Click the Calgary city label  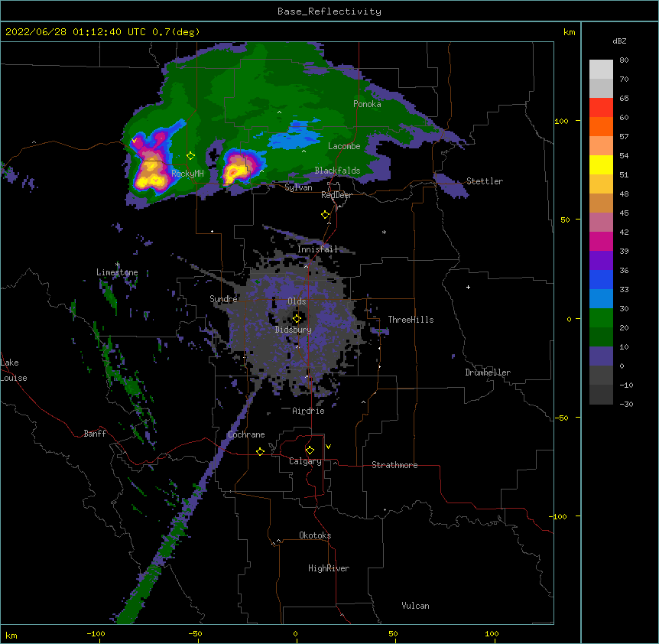(x=305, y=461)
